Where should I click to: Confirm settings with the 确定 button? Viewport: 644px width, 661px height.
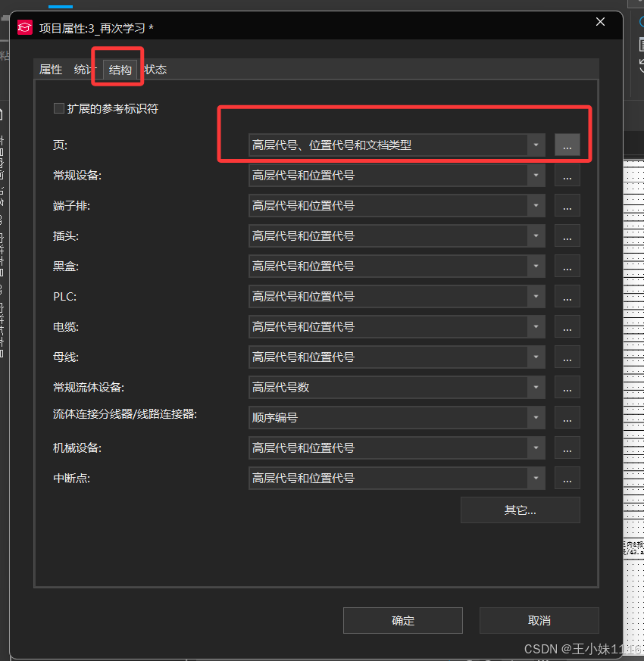click(x=402, y=620)
